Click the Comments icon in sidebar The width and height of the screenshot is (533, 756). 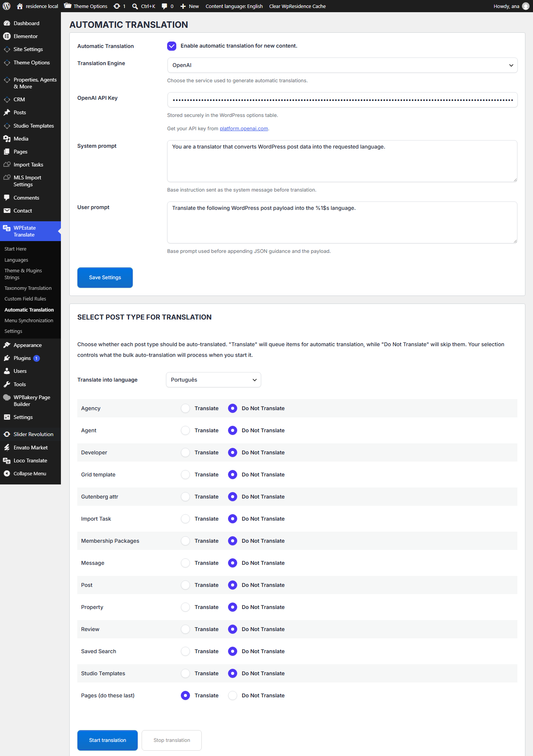[x=7, y=198]
